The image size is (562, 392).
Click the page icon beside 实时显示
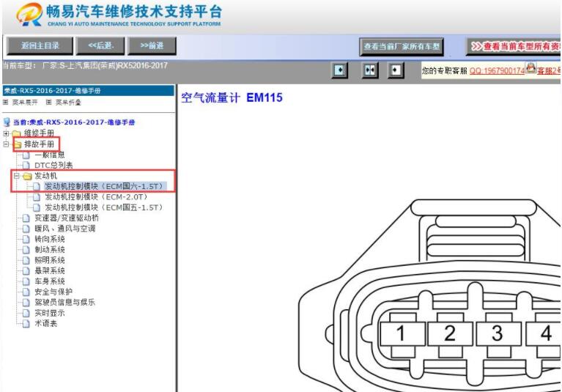point(26,313)
